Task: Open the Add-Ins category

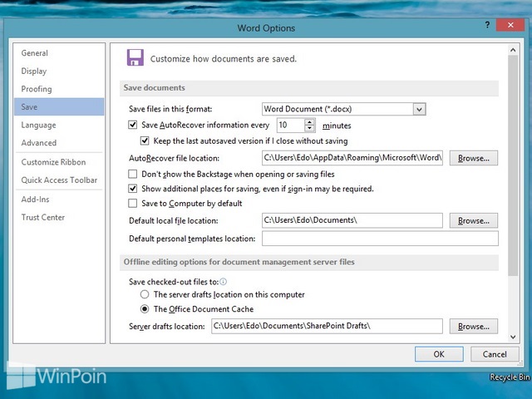Action: (59, 199)
